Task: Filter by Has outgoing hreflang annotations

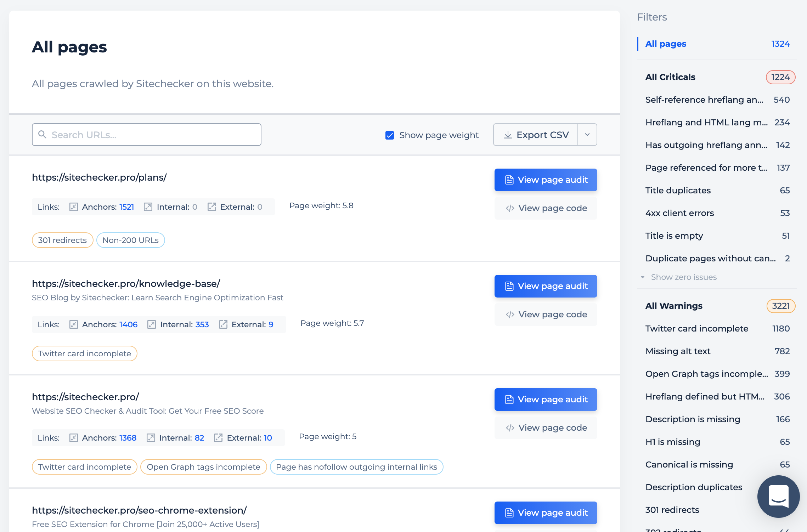Action: tap(717, 145)
